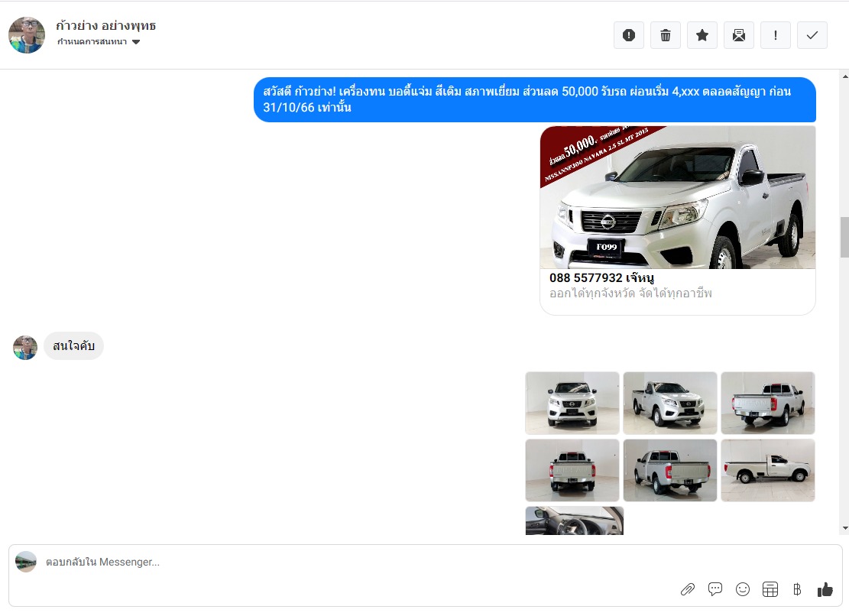Open saved replies speech bubble icon
This screenshot has width=849, height=616.
(715, 589)
